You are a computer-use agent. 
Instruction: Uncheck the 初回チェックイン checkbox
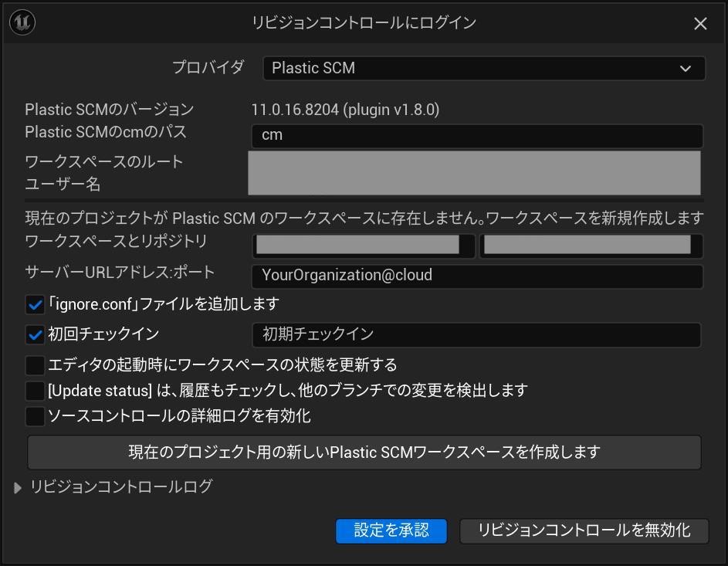[x=35, y=335]
